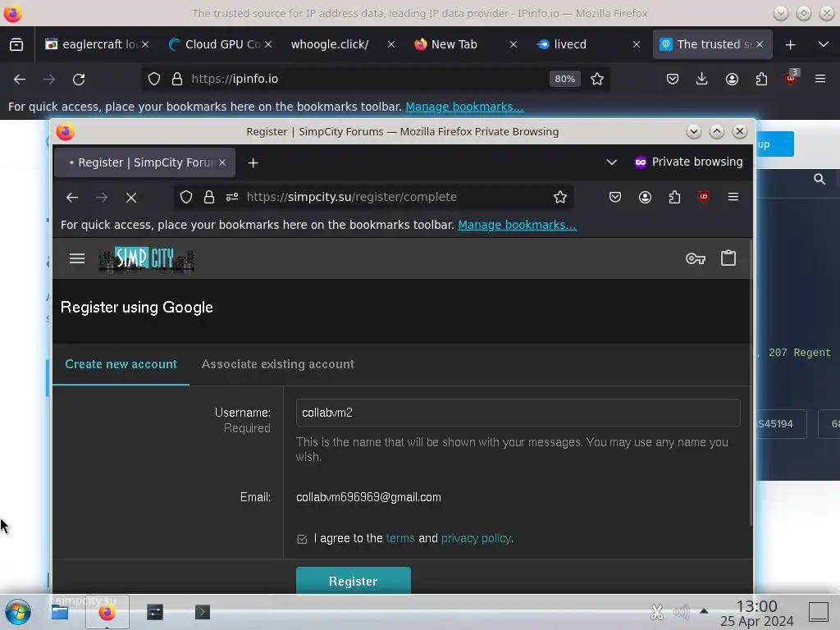View site security lock for simpcity.su

coord(209,197)
